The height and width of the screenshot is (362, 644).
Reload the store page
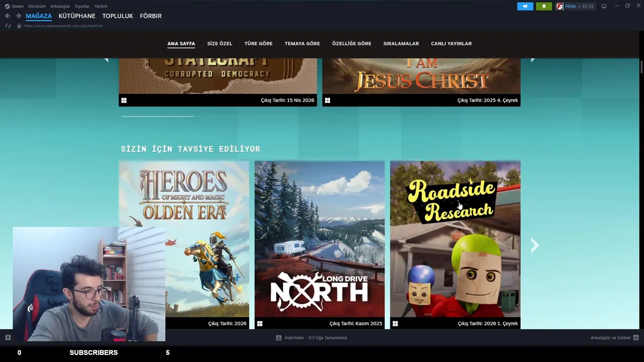click(x=8, y=26)
